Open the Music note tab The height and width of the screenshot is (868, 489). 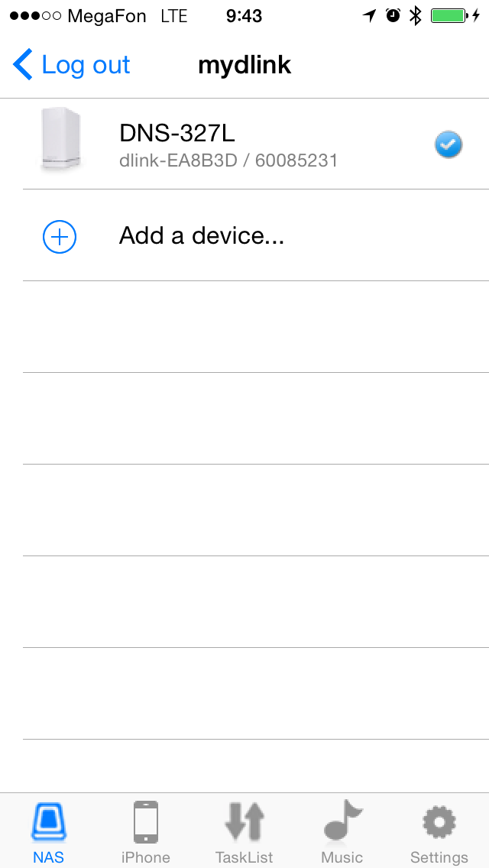pos(342,831)
